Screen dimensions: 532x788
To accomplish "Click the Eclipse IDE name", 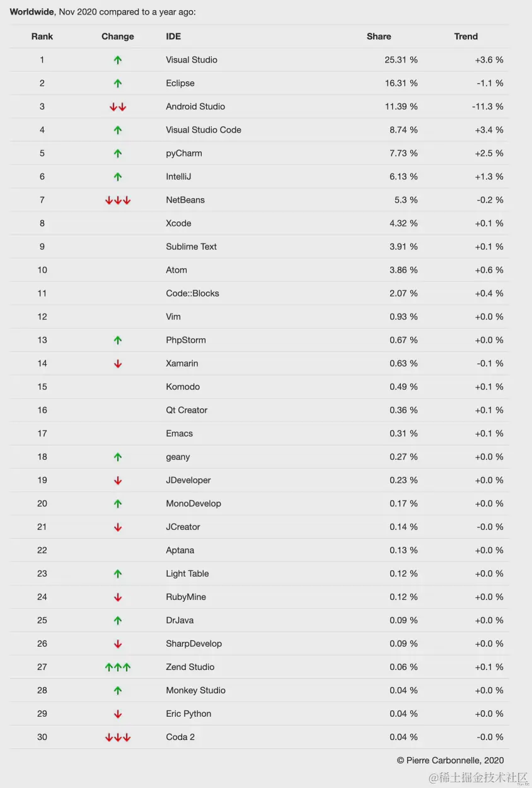I will [180, 83].
